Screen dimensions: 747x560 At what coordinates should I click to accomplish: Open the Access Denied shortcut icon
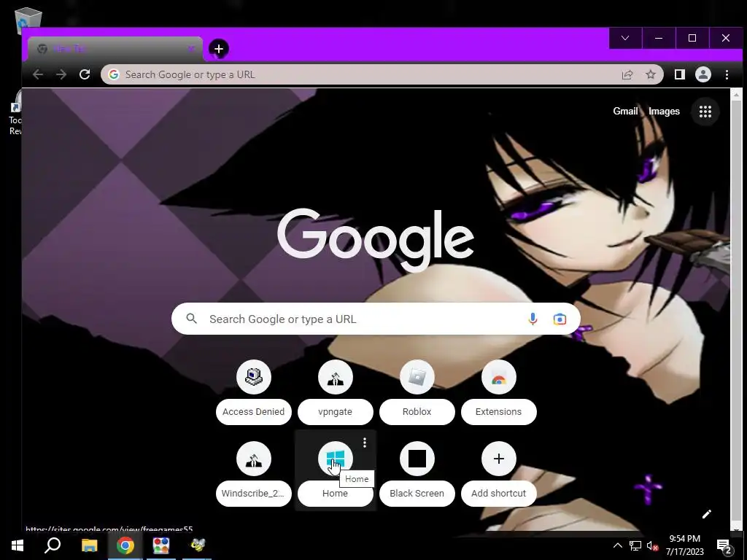253,377
